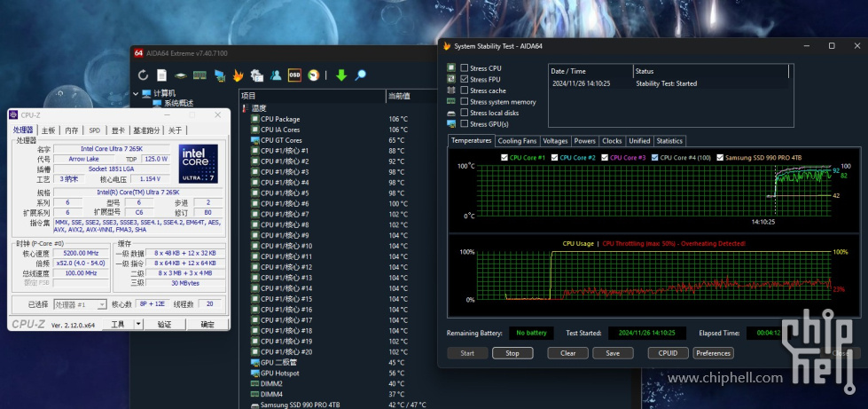Switch to the Statistics tab

pos(669,141)
